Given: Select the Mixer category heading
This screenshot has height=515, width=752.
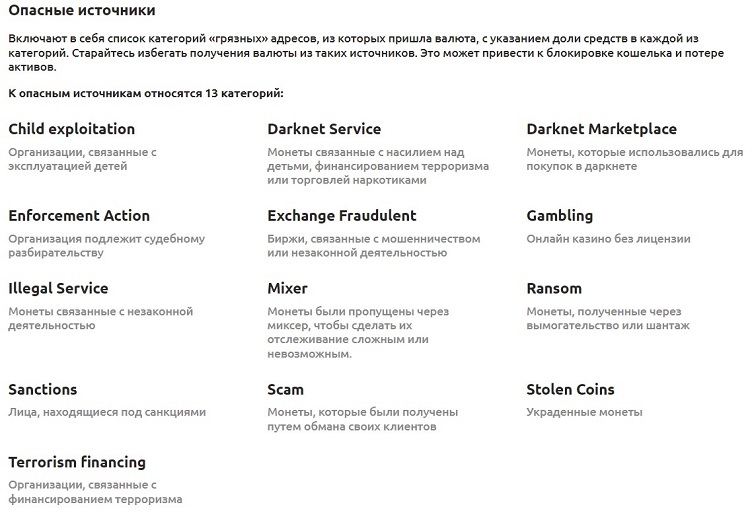Looking at the screenshot, I should click(x=287, y=289).
